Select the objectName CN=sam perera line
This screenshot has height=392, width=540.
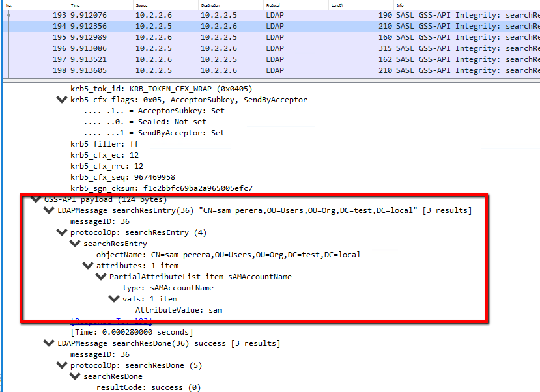pos(228,255)
